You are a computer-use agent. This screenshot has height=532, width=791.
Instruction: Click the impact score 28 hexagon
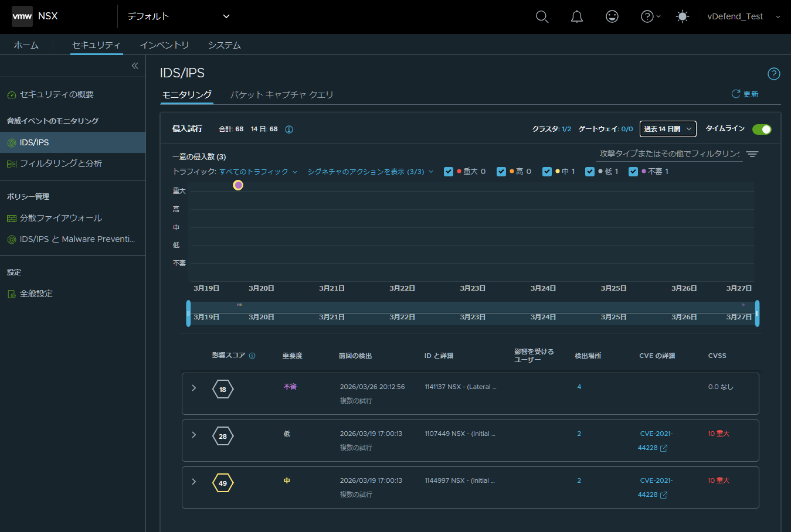[223, 436]
